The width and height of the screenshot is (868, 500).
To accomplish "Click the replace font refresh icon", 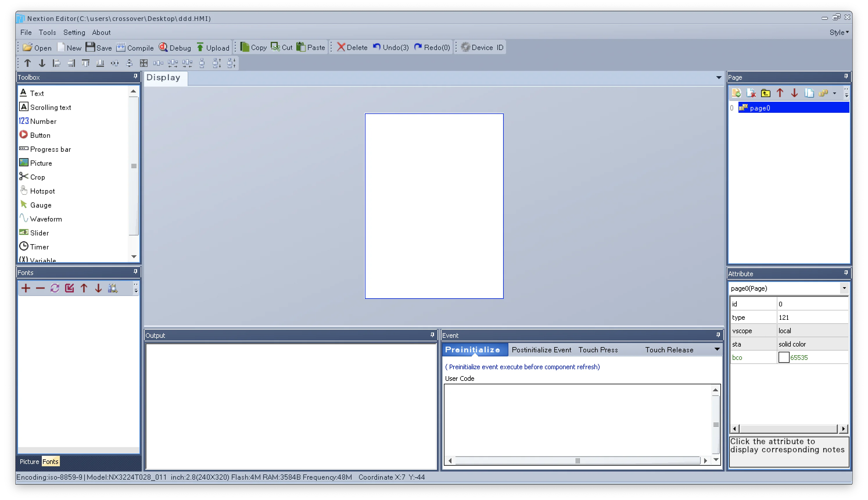I will point(55,288).
